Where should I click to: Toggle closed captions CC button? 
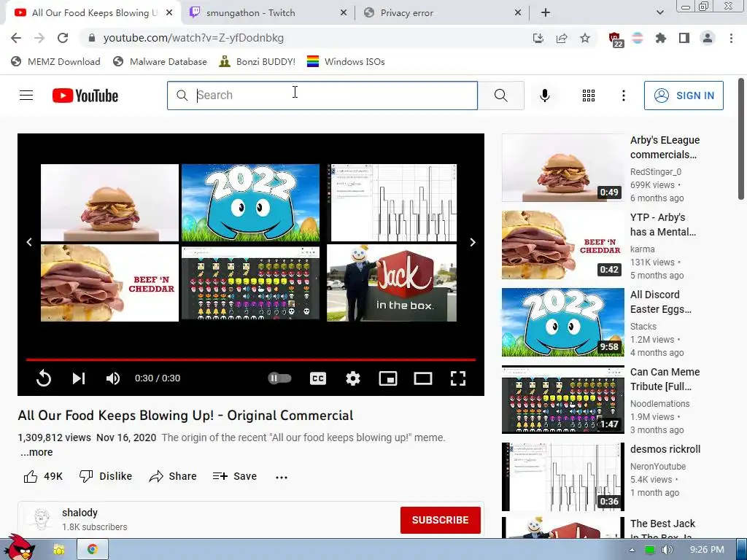pos(318,378)
